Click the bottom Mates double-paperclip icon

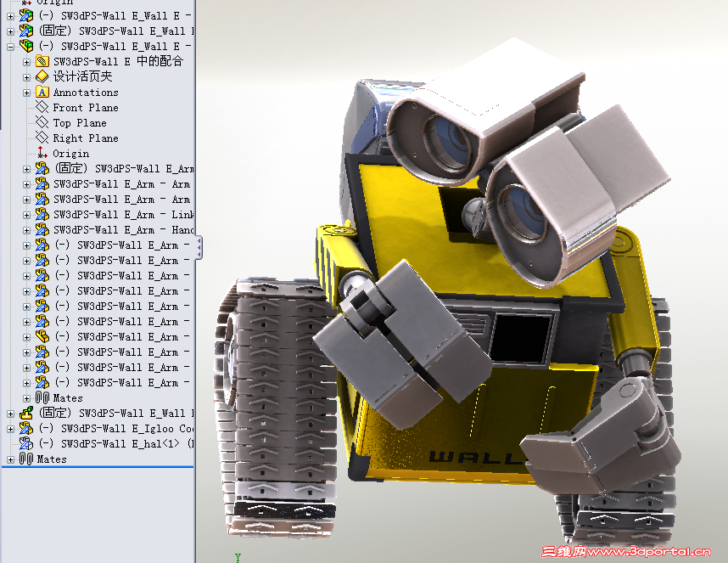26,459
